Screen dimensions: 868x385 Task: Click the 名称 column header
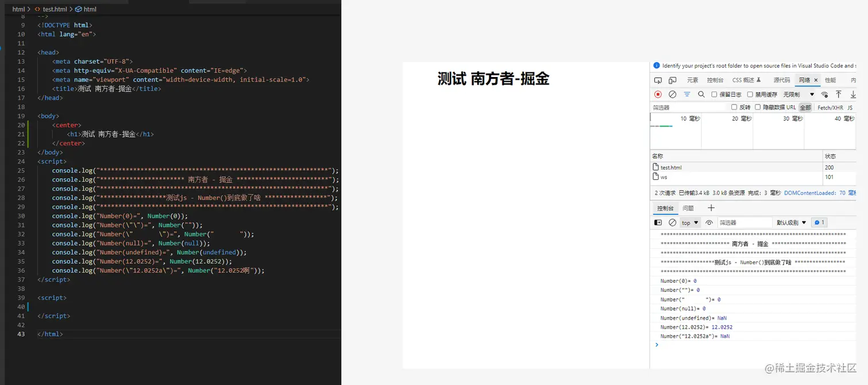click(x=736, y=156)
